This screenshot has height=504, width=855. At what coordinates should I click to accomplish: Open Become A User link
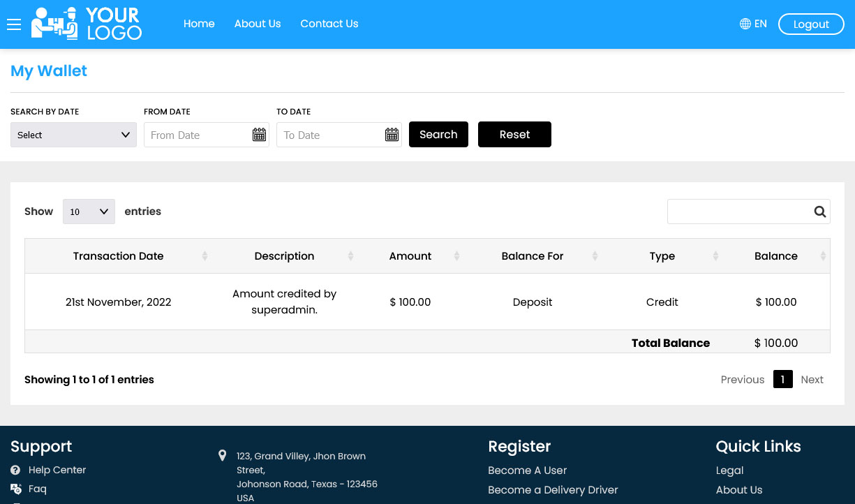pos(528,470)
